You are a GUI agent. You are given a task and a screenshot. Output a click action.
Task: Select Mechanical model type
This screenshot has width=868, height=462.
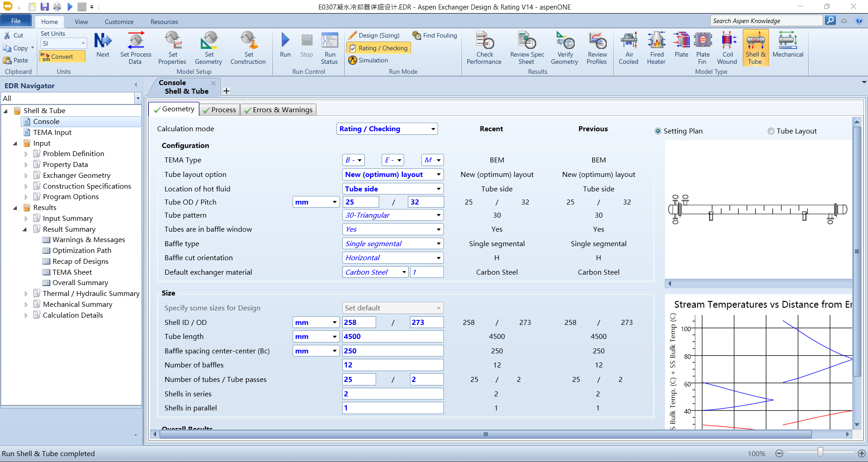pyautogui.click(x=788, y=45)
